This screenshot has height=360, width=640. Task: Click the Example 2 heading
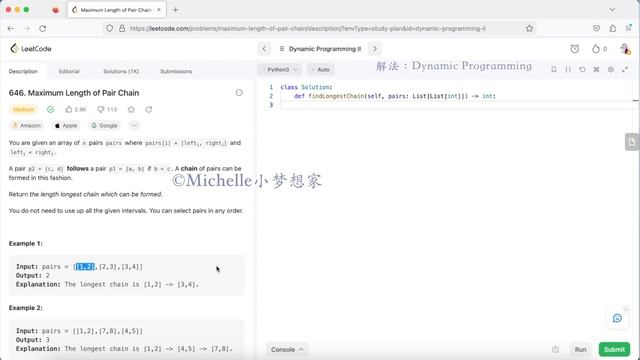click(25, 308)
